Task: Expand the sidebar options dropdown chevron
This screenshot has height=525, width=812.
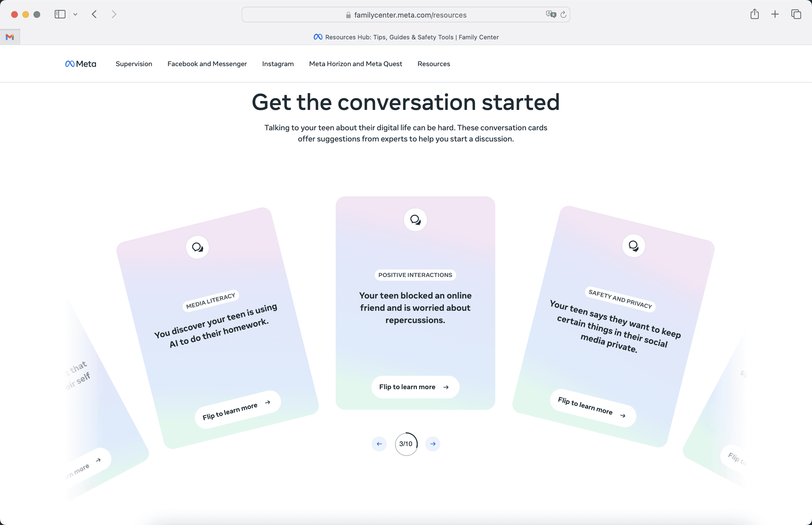Action: click(75, 14)
